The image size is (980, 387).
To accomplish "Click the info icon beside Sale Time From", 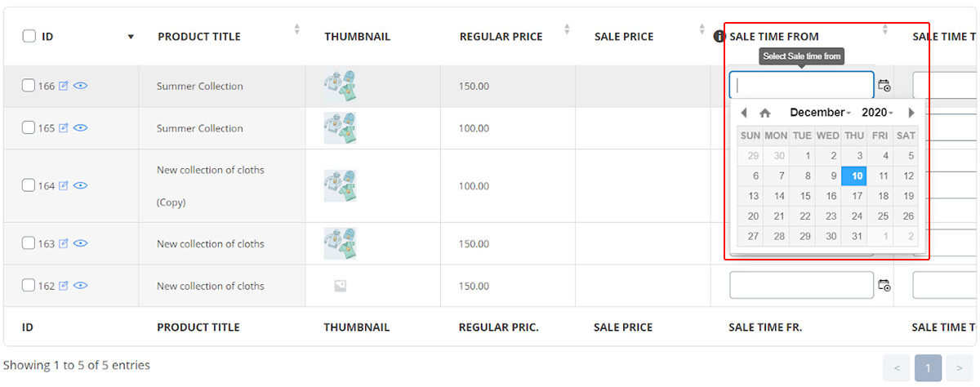I will click(x=719, y=37).
